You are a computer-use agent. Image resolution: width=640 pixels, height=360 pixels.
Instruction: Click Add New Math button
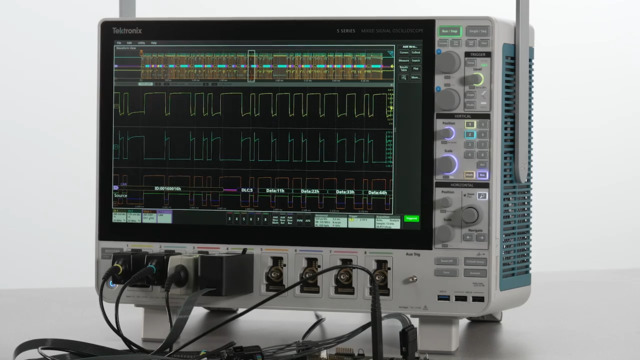tap(275, 220)
